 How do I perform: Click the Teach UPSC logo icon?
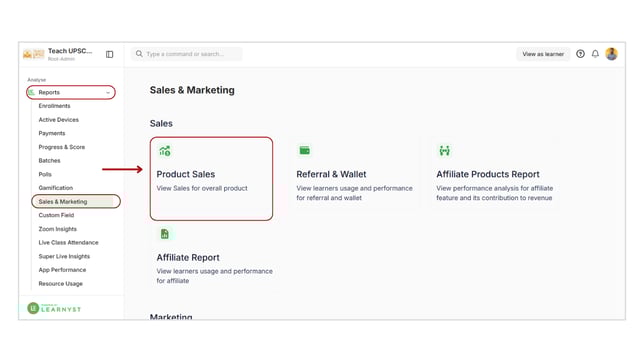(33, 54)
